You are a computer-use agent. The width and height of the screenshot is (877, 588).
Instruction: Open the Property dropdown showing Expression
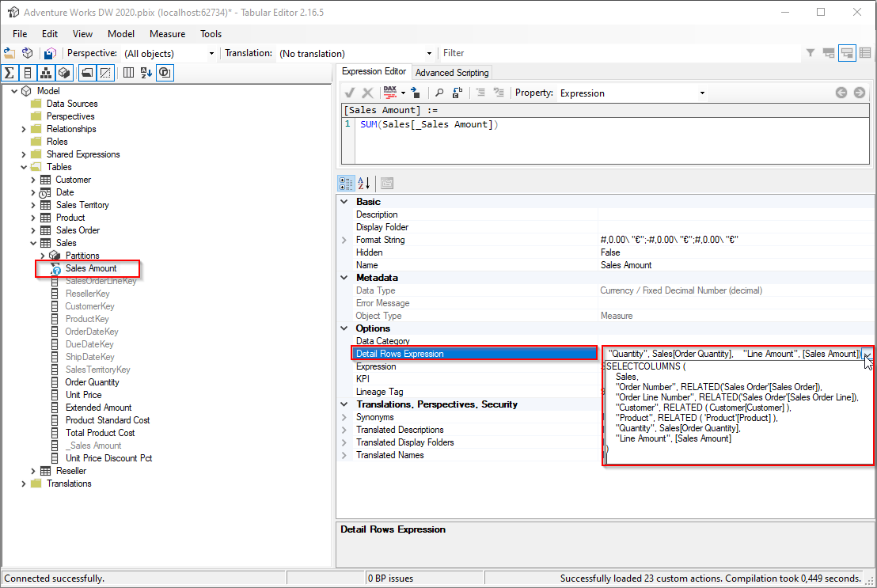pyautogui.click(x=702, y=93)
